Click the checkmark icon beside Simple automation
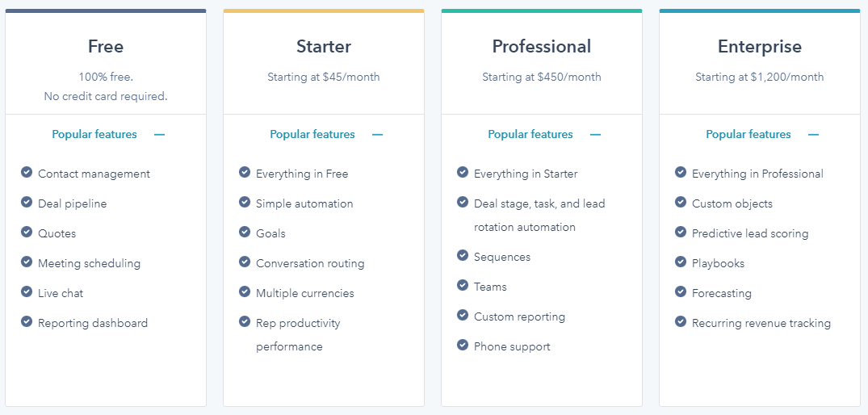Image resolution: width=868 pixels, height=415 pixels. [x=245, y=202]
